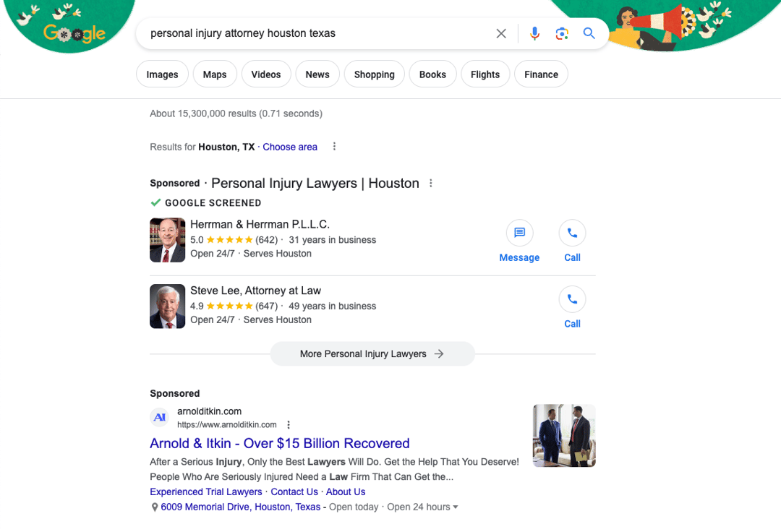
Task: Switch to News results
Action: 317,74
